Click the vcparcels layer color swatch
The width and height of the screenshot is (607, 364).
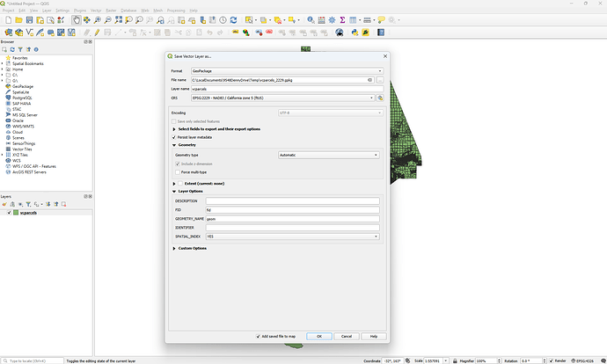tap(15, 213)
